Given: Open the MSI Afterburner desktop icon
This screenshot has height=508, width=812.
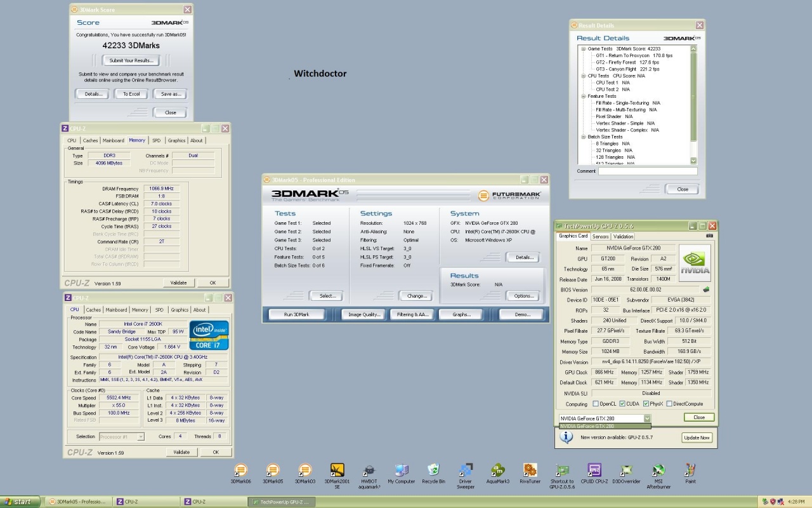Looking at the screenshot, I should click(x=658, y=471).
